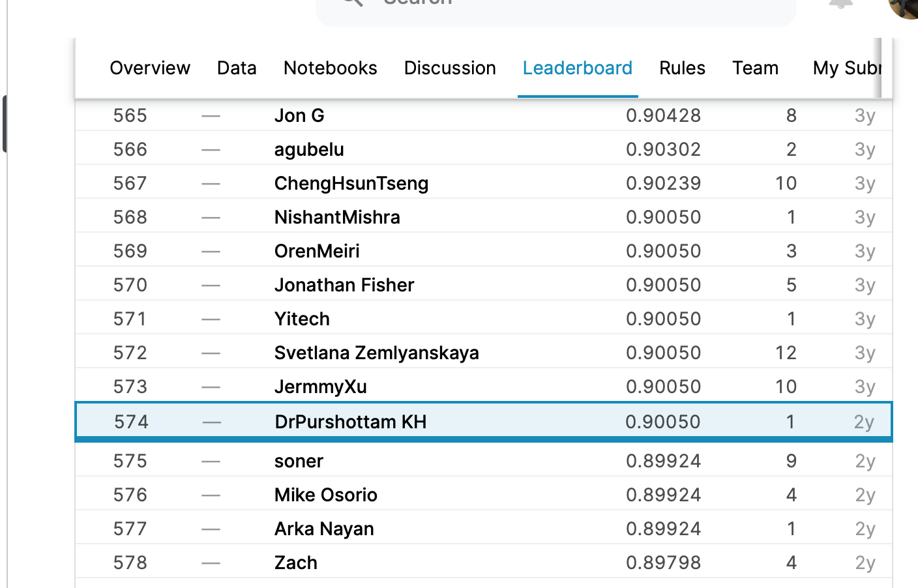Screen dimensions: 918x588
Task: Go to the Notebooks tab
Action: click(330, 68)
